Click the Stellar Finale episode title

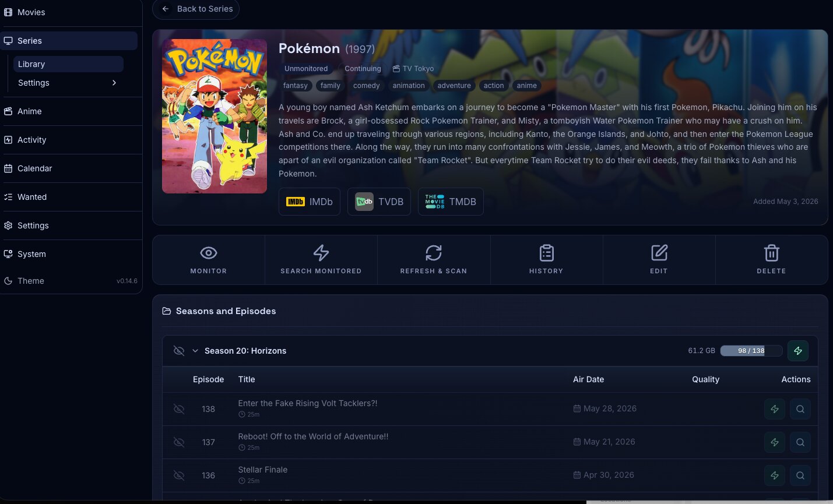pos(263,470)
